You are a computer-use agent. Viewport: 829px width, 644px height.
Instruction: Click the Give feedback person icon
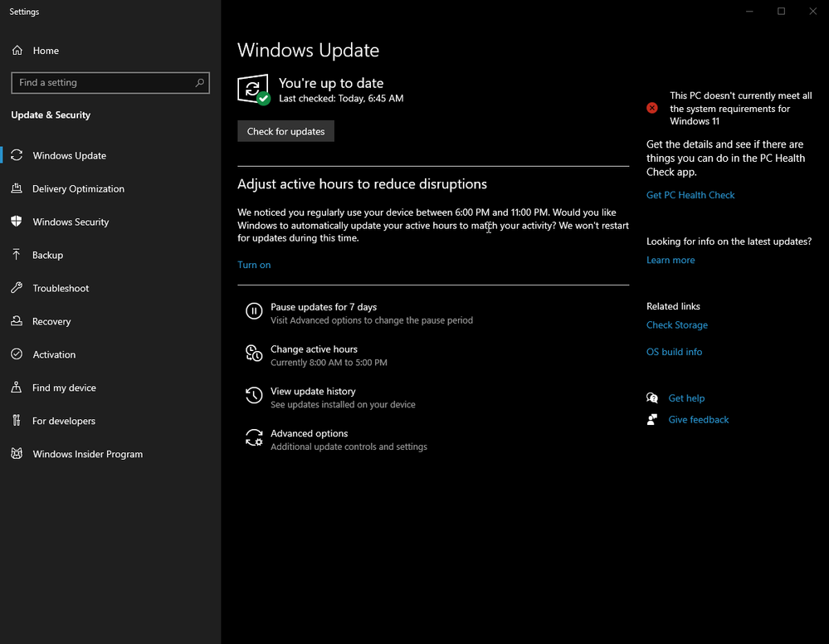652,419
